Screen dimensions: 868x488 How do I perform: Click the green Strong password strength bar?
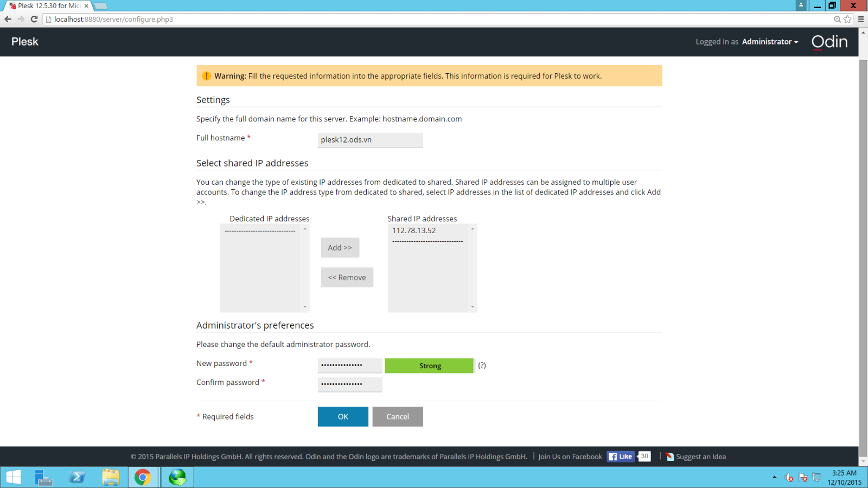point(429,365)
